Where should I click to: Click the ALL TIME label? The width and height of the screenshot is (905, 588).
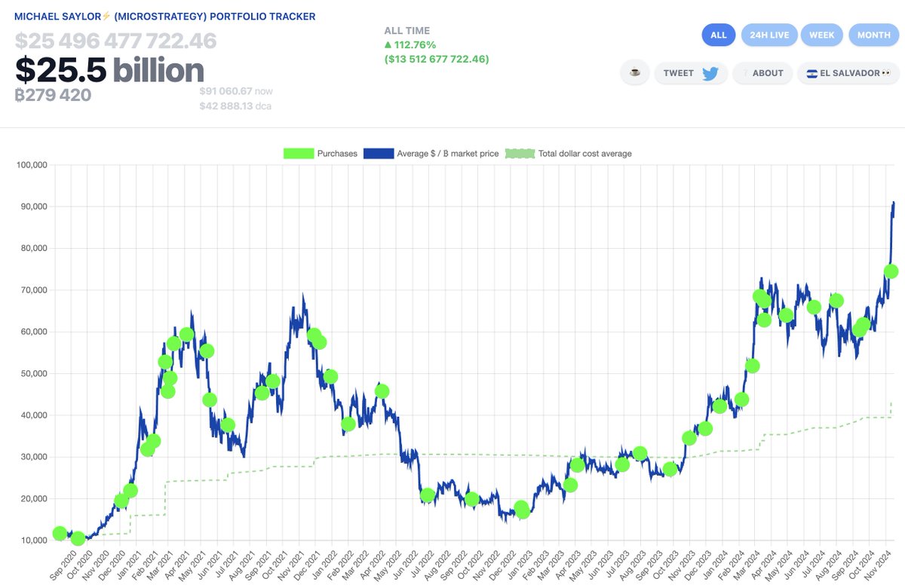point(406,31)
